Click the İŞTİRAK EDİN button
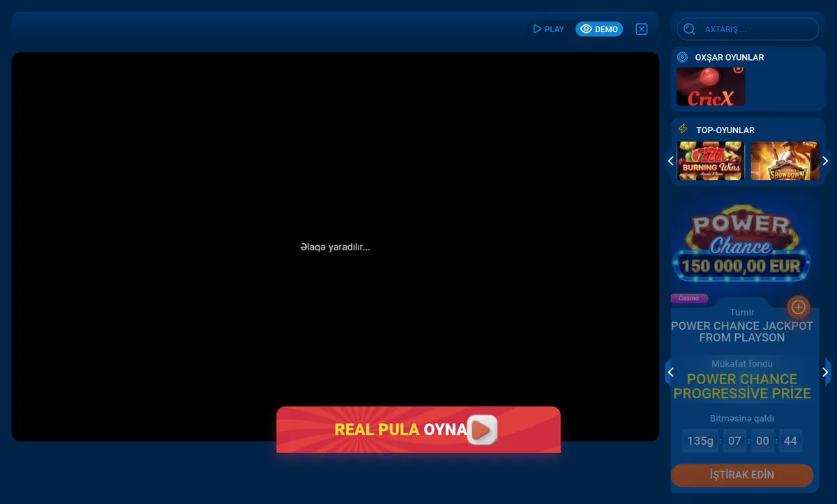 (x=742, y=475)
